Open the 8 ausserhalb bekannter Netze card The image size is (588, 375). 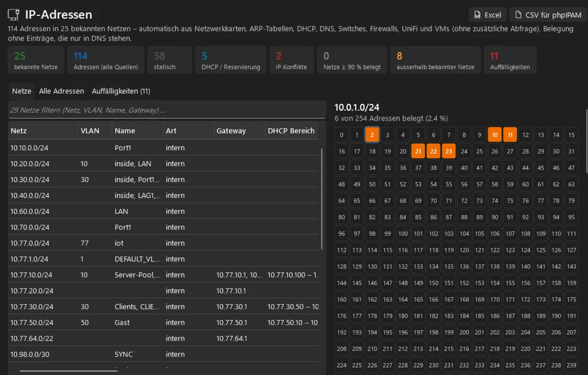pyautogui.click(x=435, y=60)
